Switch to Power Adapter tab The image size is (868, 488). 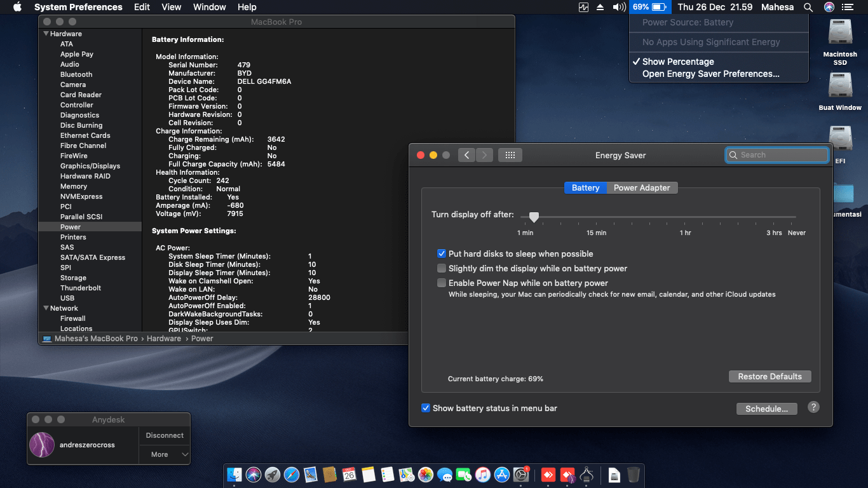[642, 187]
